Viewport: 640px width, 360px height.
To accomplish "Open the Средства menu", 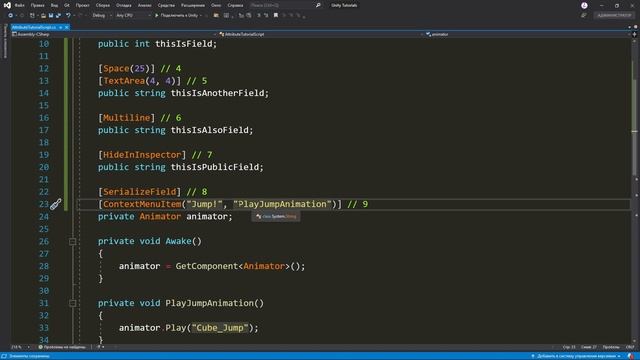I will [x=166, y=5].
